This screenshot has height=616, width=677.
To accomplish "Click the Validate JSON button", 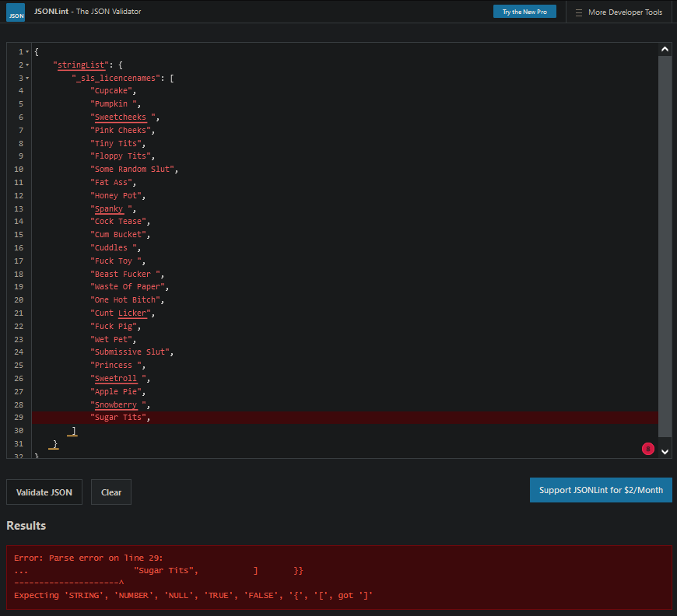I will point(44,492).
